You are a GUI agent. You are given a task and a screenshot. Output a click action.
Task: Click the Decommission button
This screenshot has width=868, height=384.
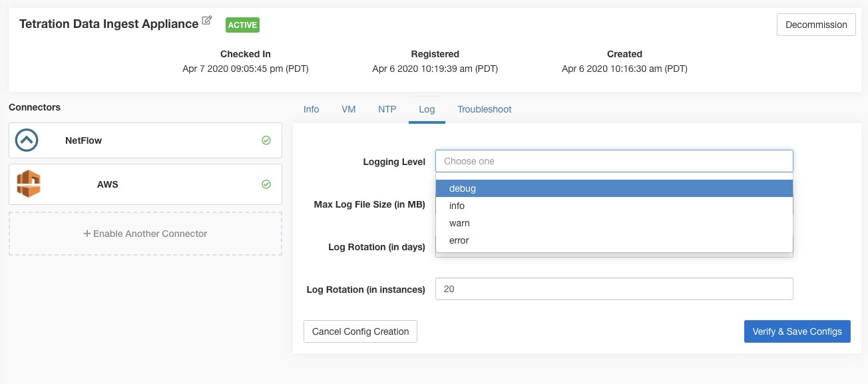coord(816,25)
